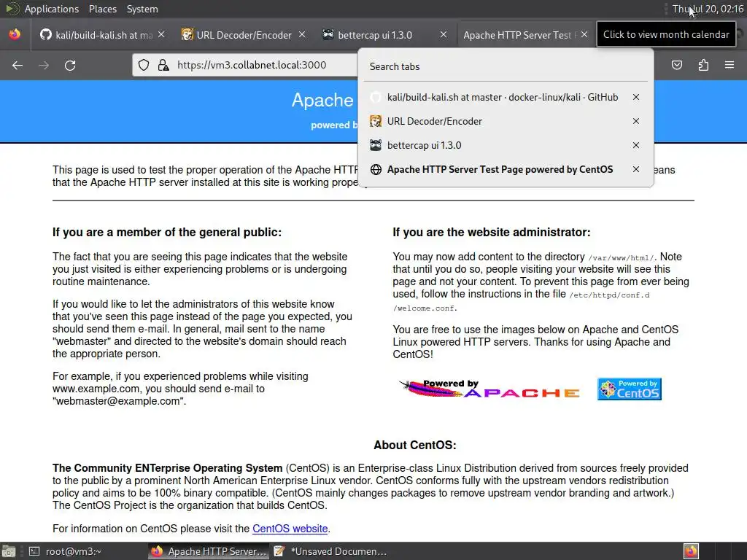
Task: Choose Search tabs in the dropdown
Action: click(505, 66)
